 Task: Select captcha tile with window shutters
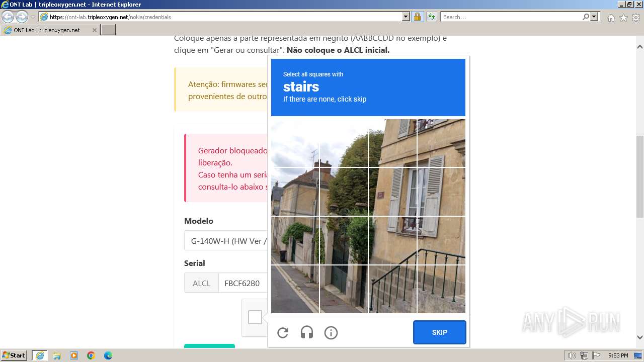(x=441, y=192)
